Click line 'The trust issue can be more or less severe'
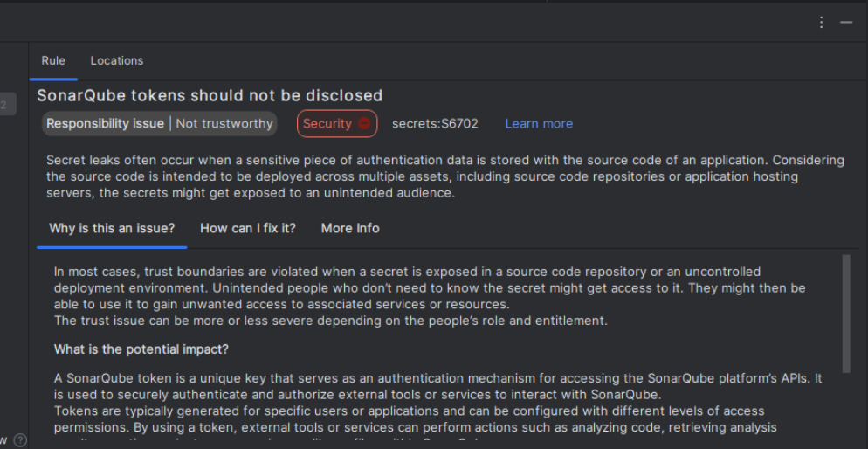The height and width of the screenshot is (449, 868). pyautogui.click(x=330, y=321)
